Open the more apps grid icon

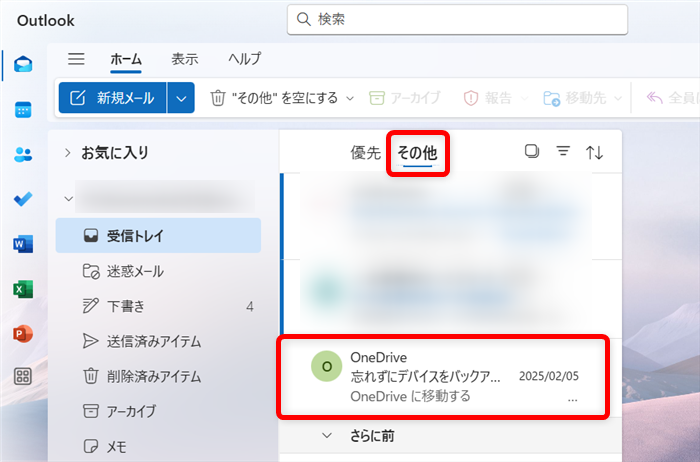(23, 377)
